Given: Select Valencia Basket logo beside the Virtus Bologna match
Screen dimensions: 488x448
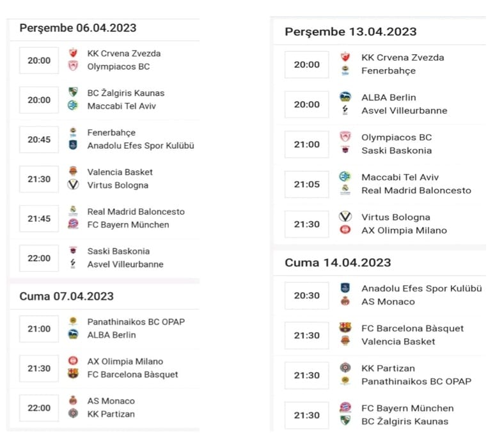Looking at the screenshot, I should tap(73, 172).
